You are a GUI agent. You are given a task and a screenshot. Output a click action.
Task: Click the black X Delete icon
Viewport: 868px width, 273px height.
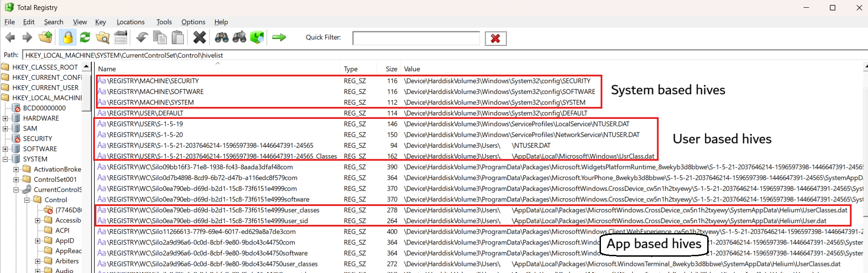(199, 37)
